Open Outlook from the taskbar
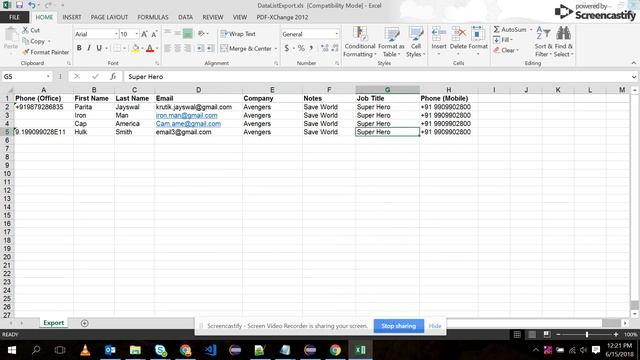640x360 pixels. (x=110, y=350)
